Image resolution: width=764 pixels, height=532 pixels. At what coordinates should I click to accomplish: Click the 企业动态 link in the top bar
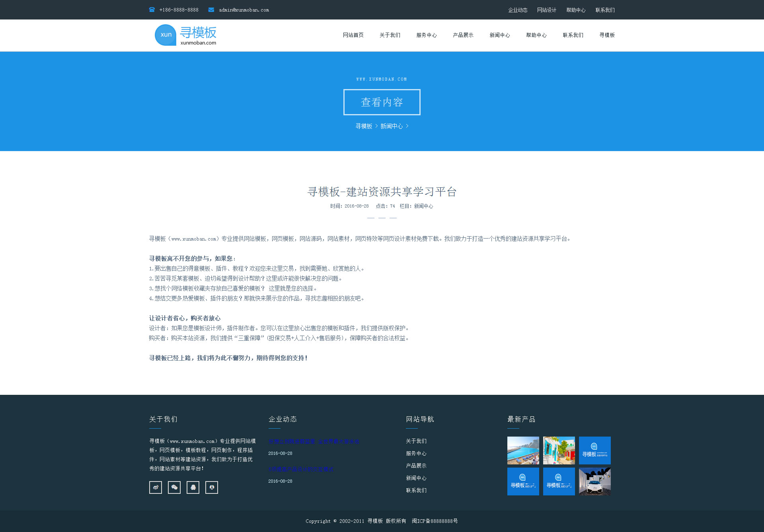pyautogui.click(x=517, y=10)
